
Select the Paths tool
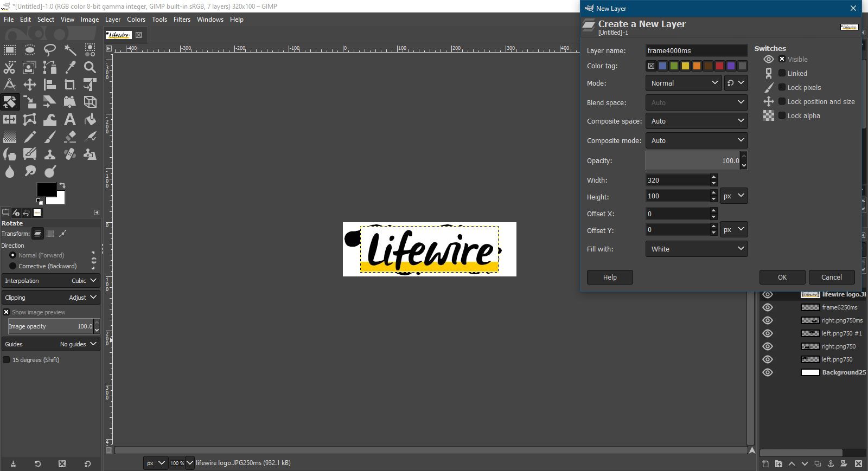click(x=50, y=67)
